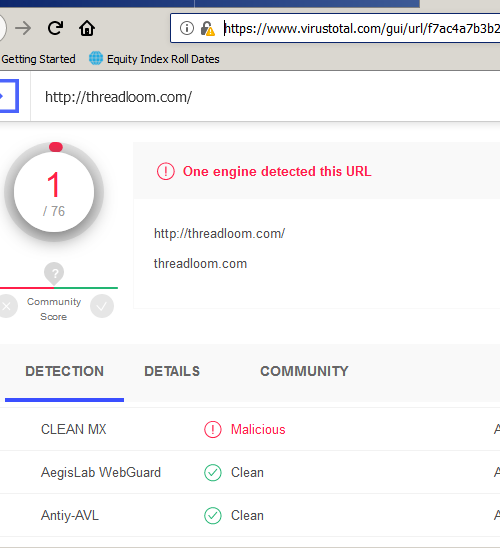The height and width of the screenshot is (548, 500).
Task: Click the VirusTotal blue logo icon
Action: (x=8, y=96)
